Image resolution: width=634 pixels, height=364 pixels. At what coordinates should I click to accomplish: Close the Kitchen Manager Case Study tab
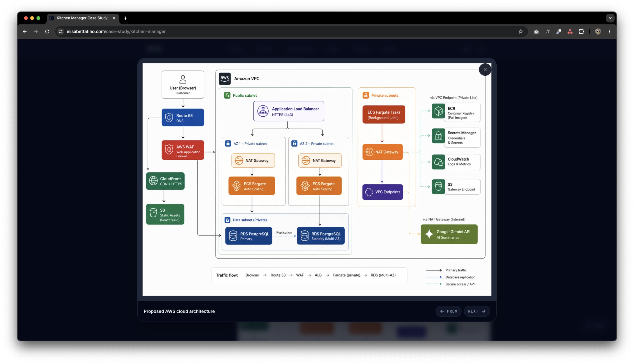(x=114, y=18)
